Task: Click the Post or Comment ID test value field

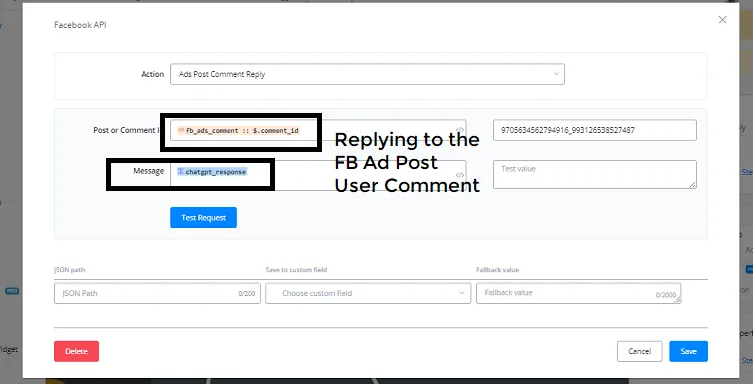Action: click(x=595, y=130)
